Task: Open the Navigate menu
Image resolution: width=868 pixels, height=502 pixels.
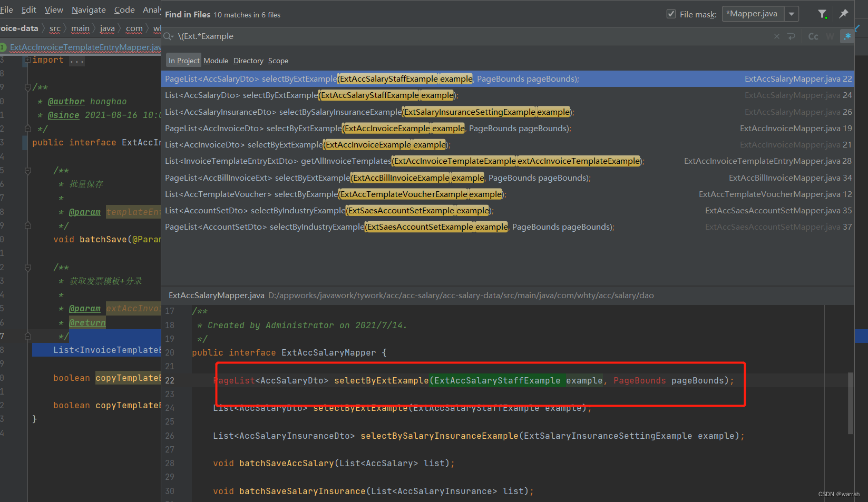Action: 89,9
